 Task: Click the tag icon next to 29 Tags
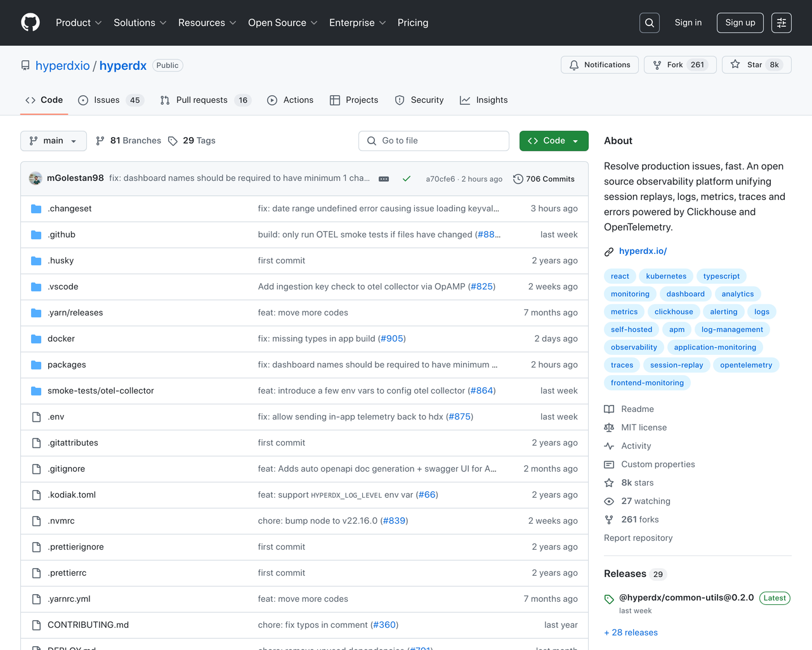(173, 141)
